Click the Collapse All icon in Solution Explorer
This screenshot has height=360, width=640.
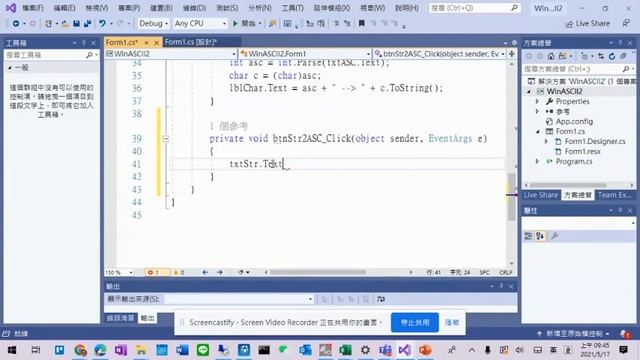(x=623, y=56)
